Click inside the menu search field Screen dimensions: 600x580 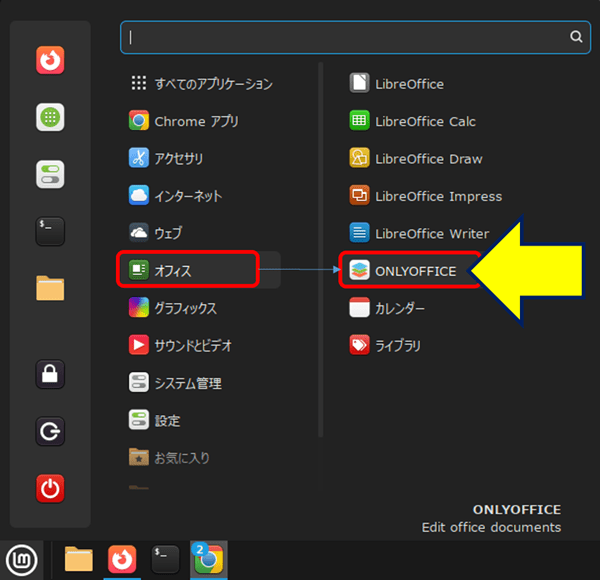(340, 36)
